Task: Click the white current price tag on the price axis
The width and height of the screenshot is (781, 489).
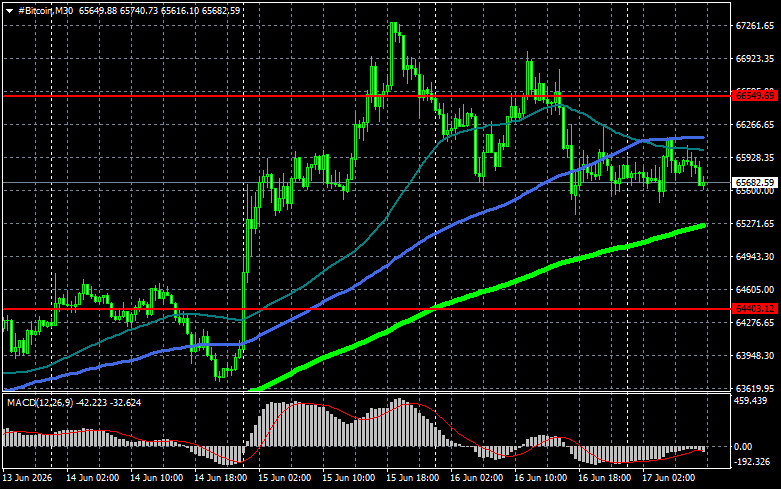Action: pyautogui.click(x=755, y=183)
